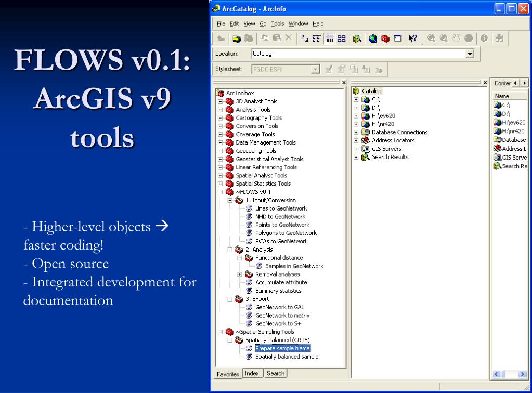This screenshot has width=532, height=393.
Task: Click the What's This help pointer icon
Action: pos(412,38)
